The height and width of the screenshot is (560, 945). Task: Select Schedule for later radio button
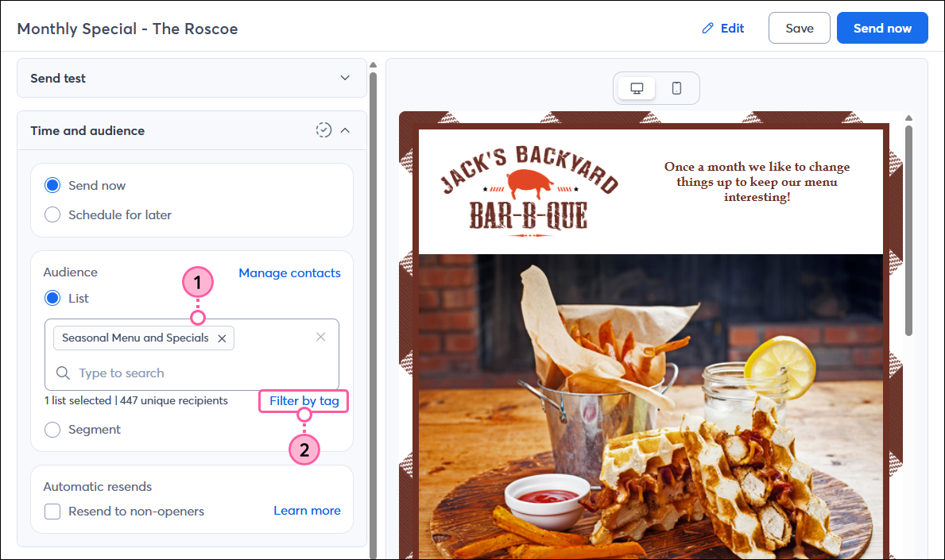tap(52, 214)
